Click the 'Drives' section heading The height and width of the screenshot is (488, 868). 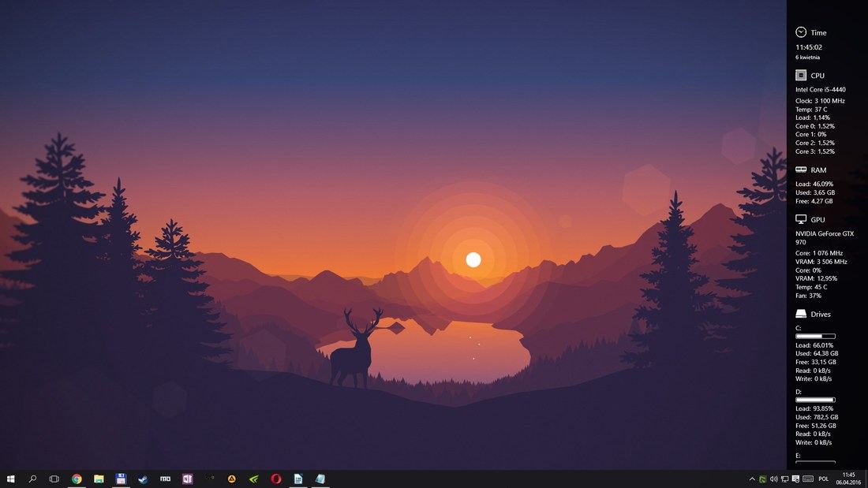[x=821, y=315]
